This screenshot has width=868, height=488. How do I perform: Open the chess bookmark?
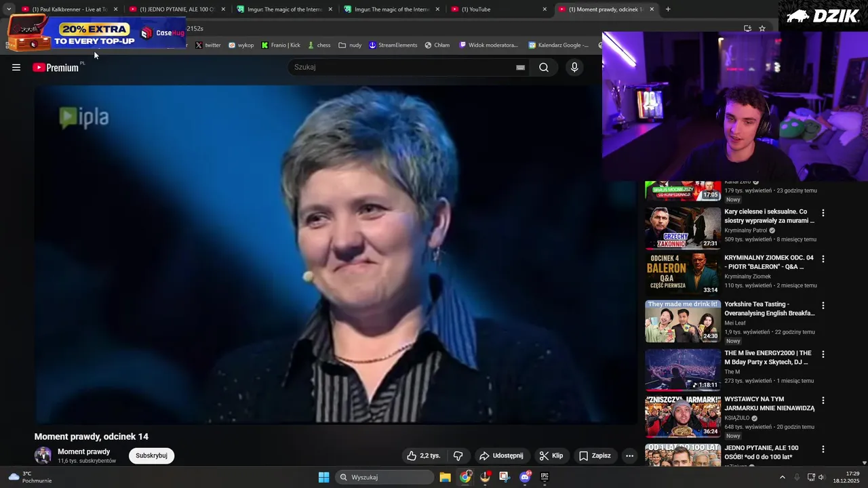319,45
